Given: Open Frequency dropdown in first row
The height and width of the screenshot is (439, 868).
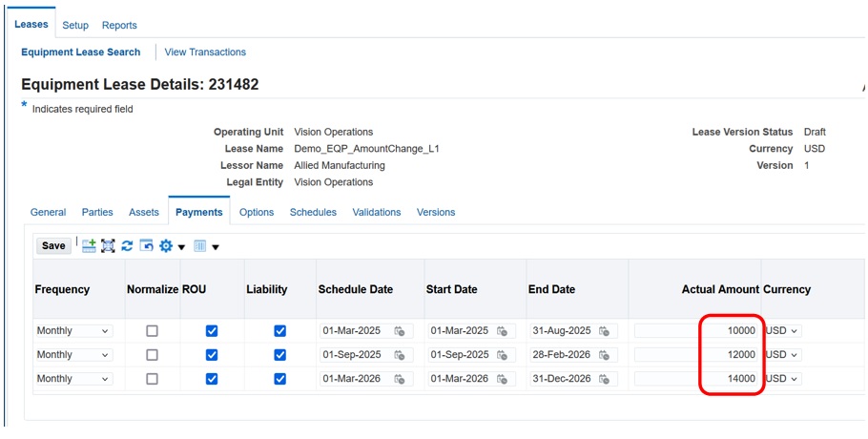Looking at the screenshot, I should tap(73, 331).
